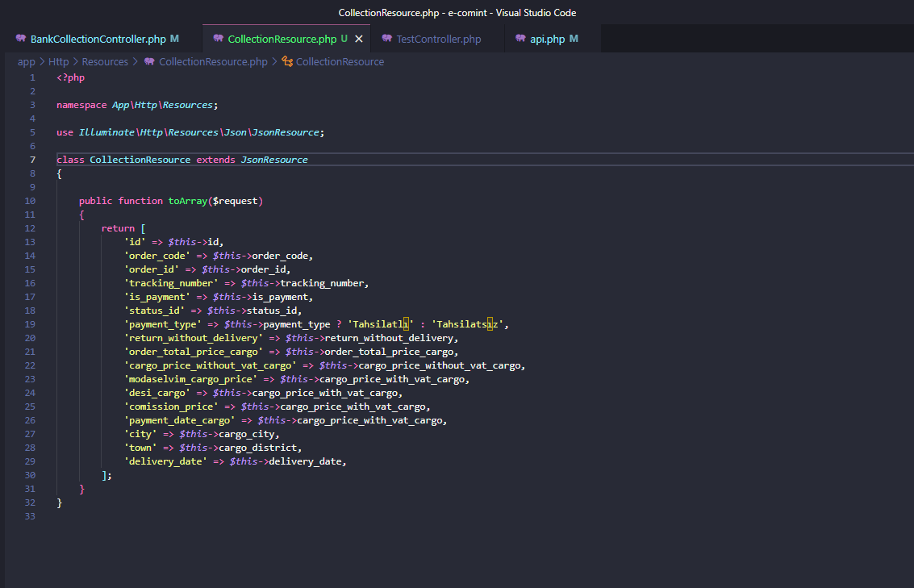Click PHP elephant icon on api.php tab
Viewport: 914px width, 588px height.
click(520, 39)
